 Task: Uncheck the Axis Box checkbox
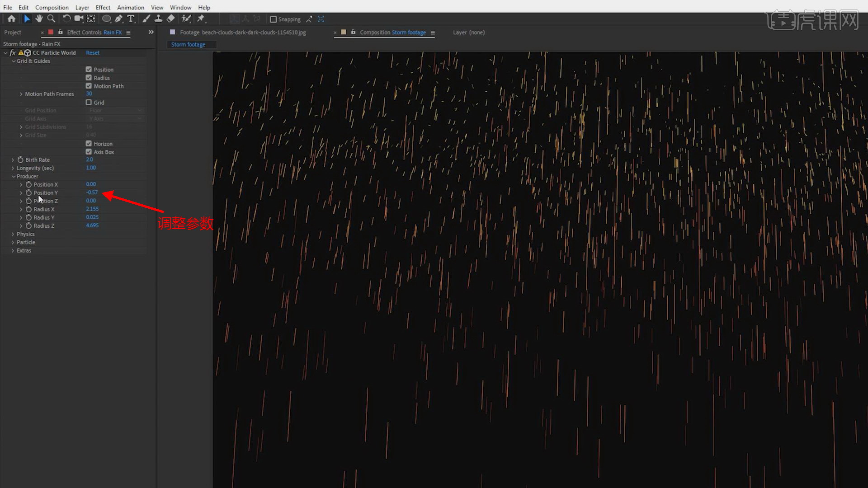[x=89, y=152]
